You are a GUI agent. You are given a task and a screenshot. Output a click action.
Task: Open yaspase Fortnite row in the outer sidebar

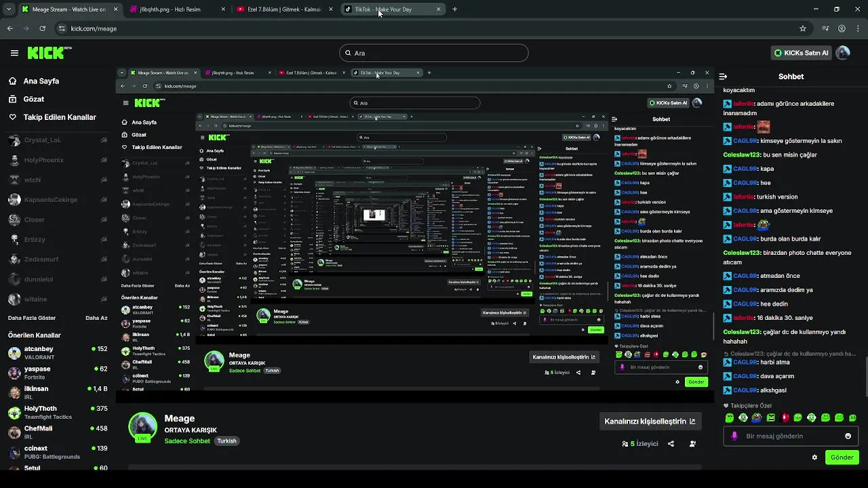[x=58, y=373]
